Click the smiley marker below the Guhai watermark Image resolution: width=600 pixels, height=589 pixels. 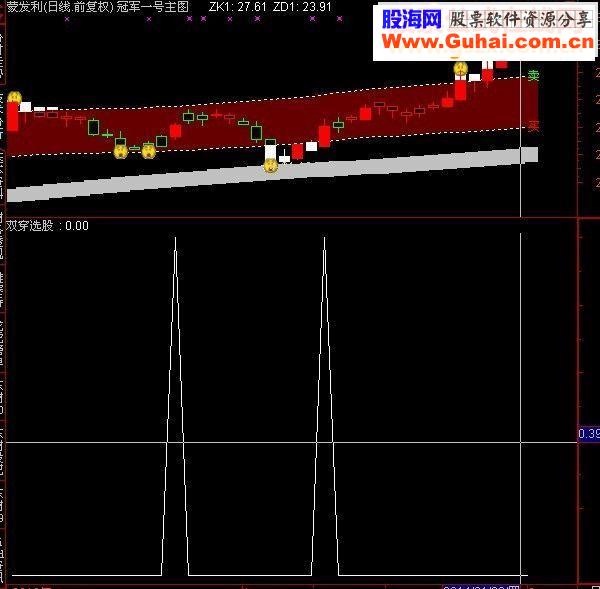pos(461,69)
